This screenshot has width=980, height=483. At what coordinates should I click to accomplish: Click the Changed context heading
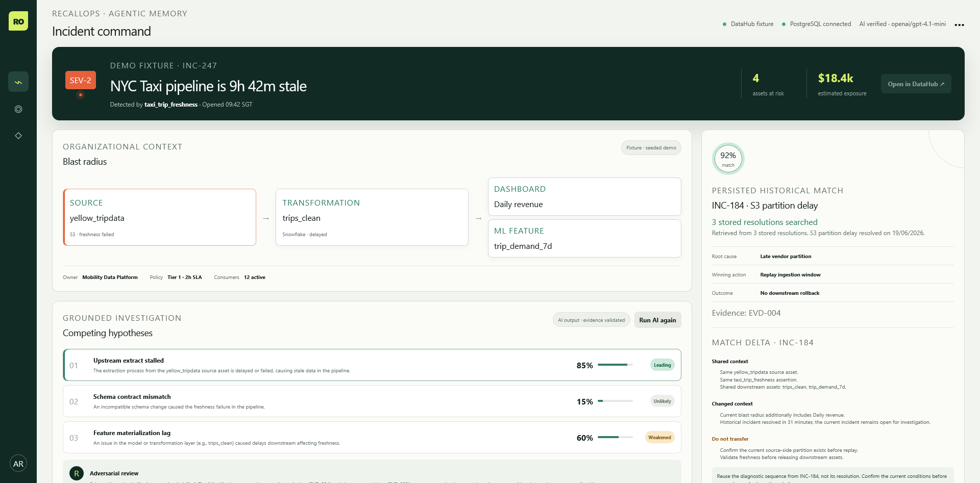pos(732,404)
